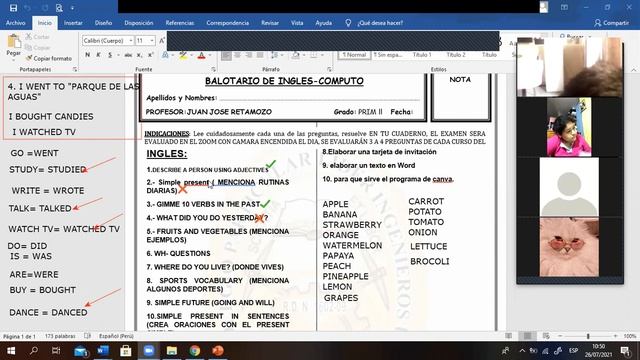The width and height of the screenshot is (640, 360).
Task: Open the Portapapeles dialog launcher
Action: 75,69
